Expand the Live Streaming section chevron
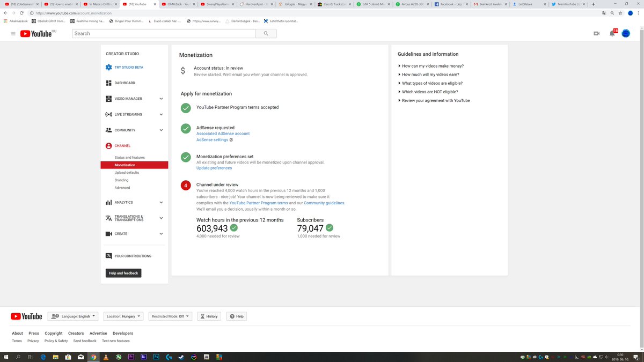The height and width of the screenshot is (362, 644). point(161,114)
